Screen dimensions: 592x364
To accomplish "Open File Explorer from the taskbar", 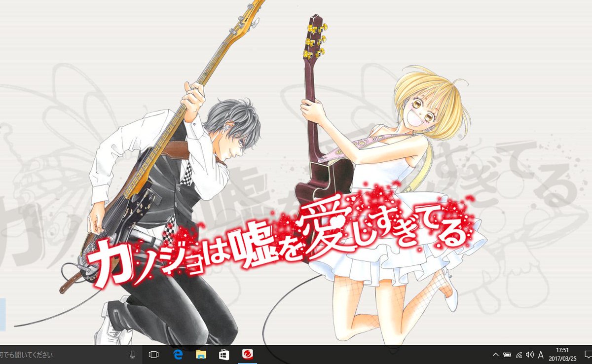I will [x=201, y=355].
